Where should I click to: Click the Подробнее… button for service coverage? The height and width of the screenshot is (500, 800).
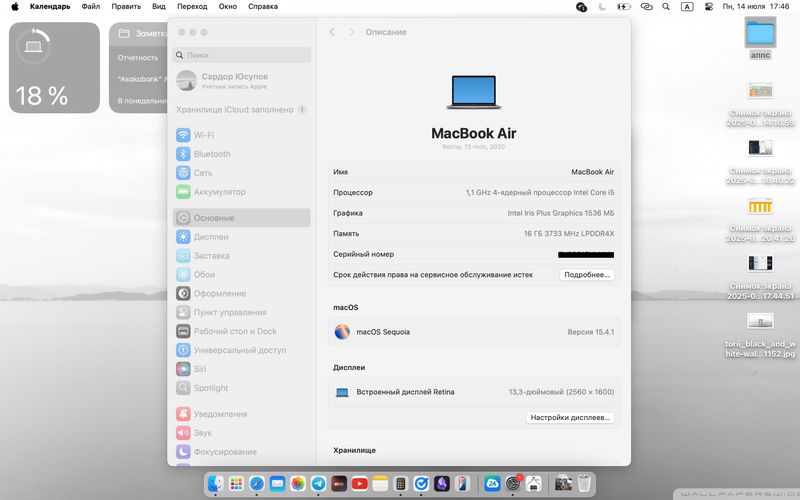click(x=587, y=274)
